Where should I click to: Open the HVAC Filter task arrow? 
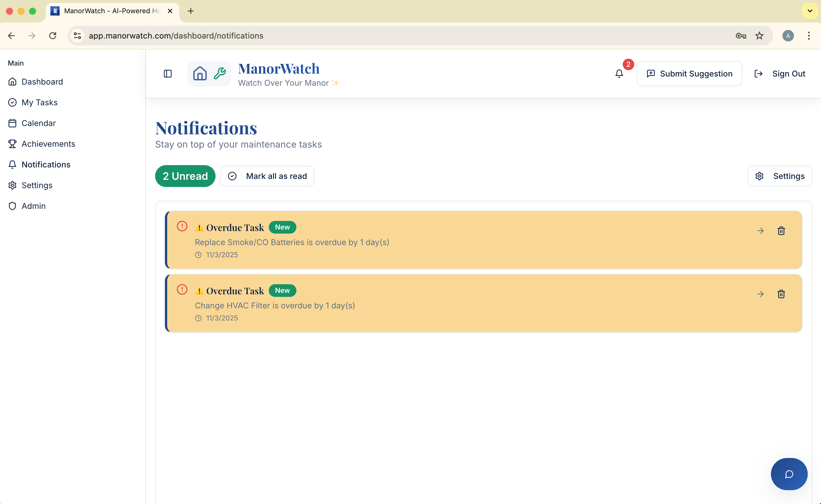tap(760, 294)
